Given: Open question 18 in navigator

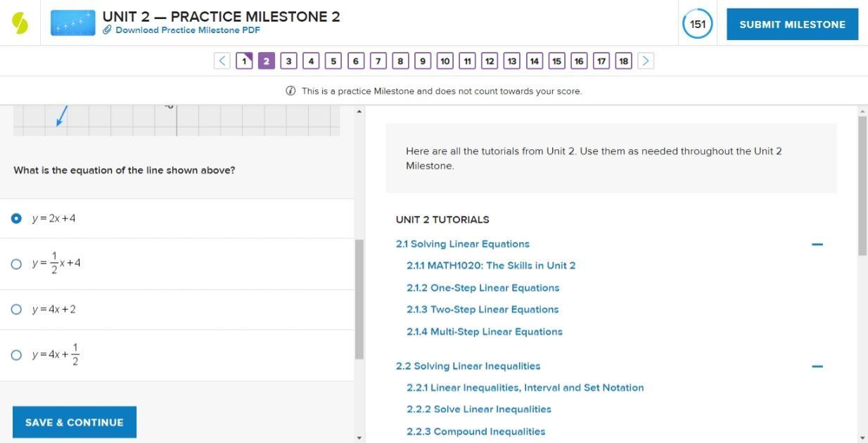Looking at the screenshot, I should tap(623, 61).
